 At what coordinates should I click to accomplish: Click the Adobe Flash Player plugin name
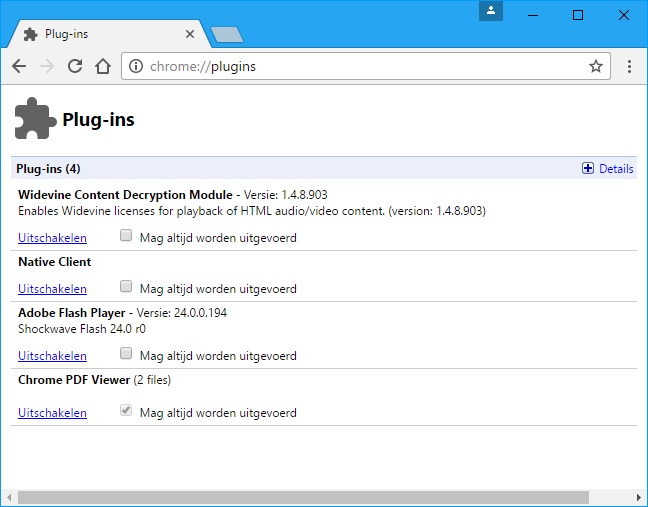[71, 313]
